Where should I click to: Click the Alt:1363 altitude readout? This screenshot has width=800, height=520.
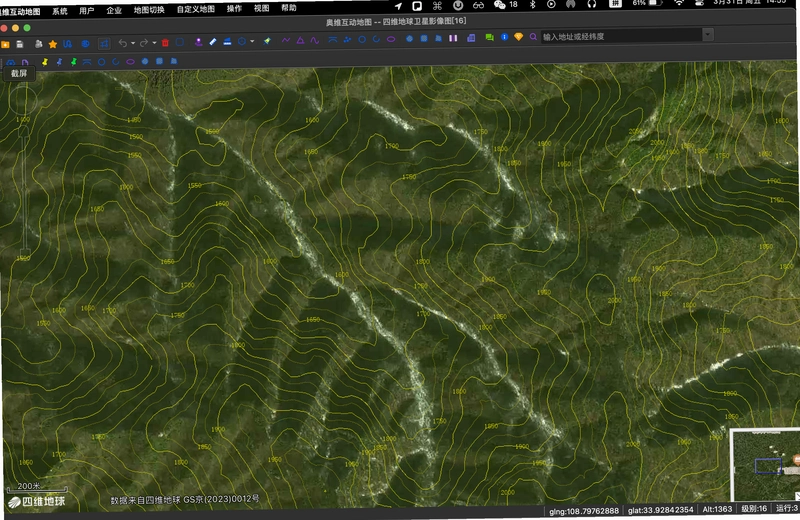click(717, 509)
